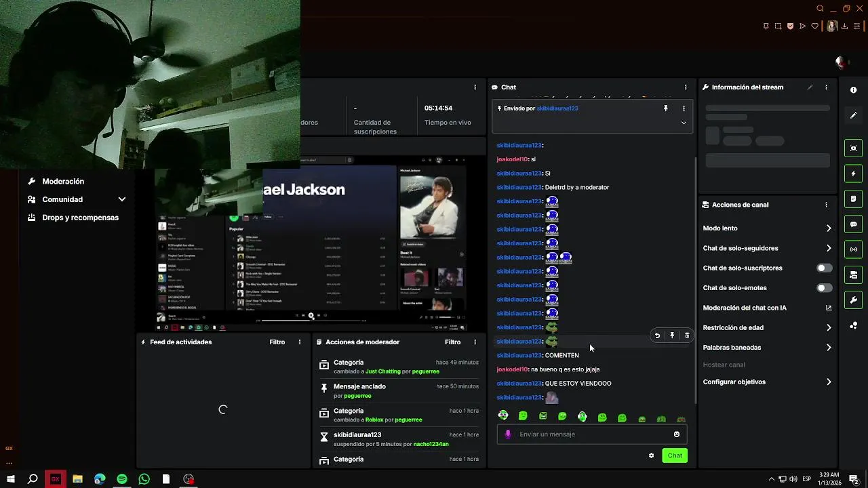Open Chat de solo-seguidores options arrow

(829, 248)
